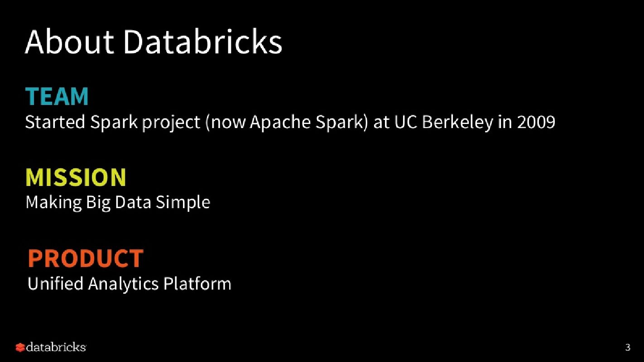Click the yellow MISSION heading
Viewport: 644px width, 362px height.
point(76,177)
